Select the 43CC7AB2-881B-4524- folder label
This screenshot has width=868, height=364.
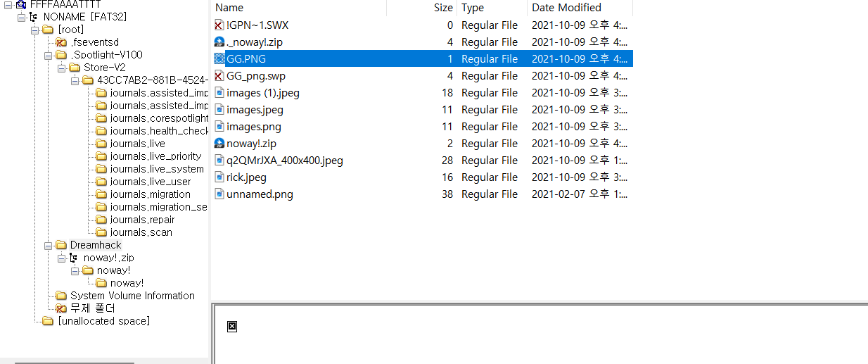click(152, 80)
